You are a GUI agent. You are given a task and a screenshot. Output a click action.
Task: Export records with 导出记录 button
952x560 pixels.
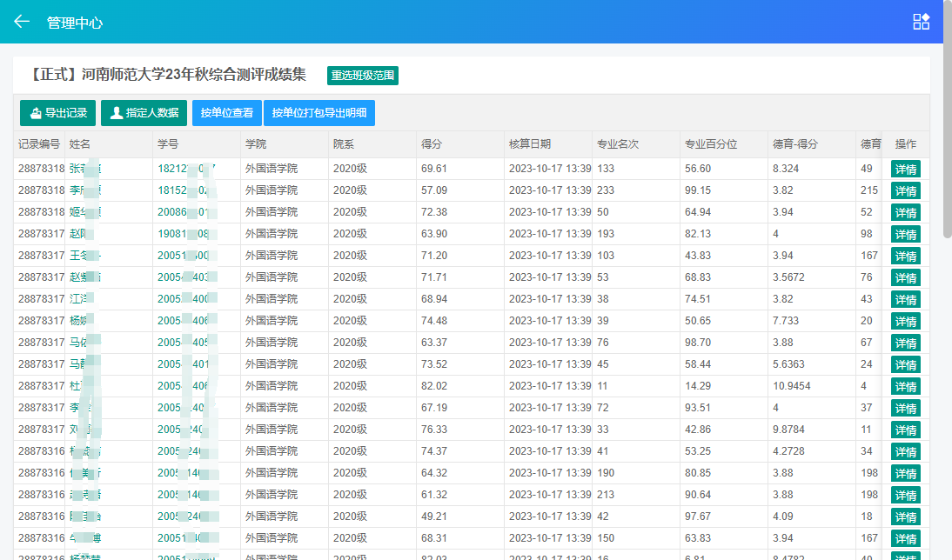pos(57,113)
